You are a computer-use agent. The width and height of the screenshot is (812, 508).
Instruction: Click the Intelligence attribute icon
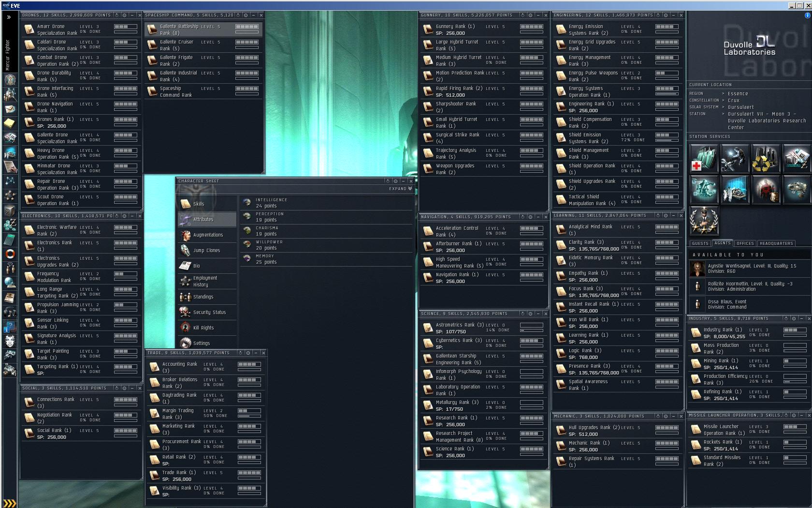pos(247,202)
